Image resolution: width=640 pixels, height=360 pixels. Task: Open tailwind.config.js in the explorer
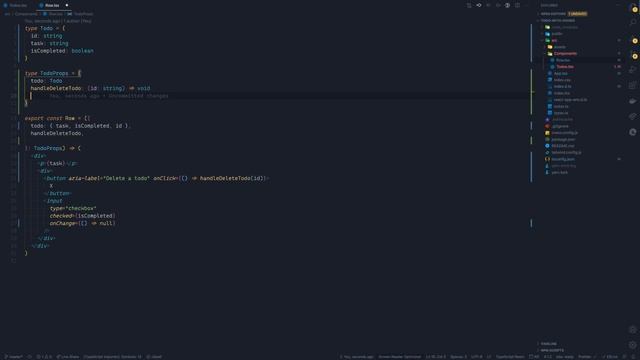pyautogui.click(x=566, y=152)
